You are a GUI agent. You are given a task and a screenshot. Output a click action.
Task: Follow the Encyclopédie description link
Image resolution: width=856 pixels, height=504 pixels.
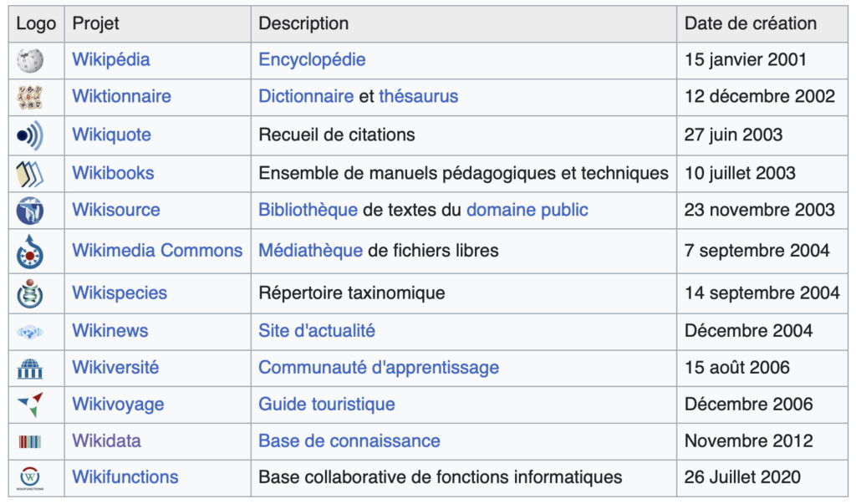pyautogui.click(x=312, y=60)
